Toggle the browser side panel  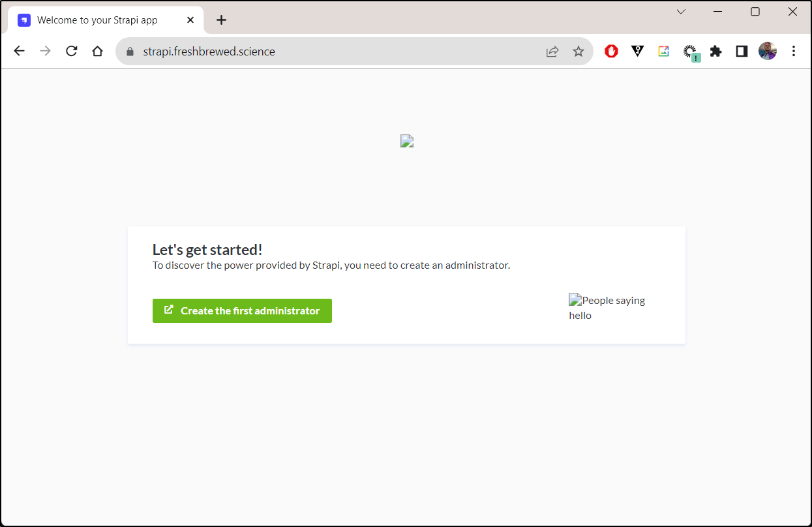742,51
